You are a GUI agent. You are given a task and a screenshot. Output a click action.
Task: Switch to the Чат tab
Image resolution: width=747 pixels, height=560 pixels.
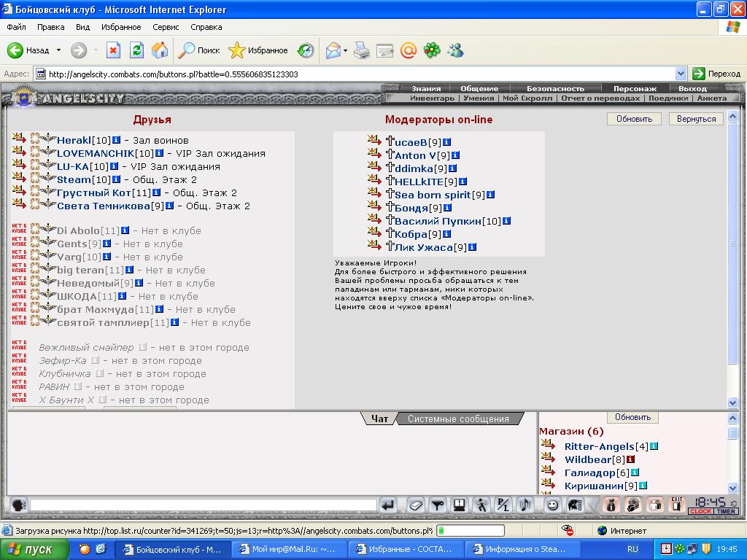[x=379, y=419]
